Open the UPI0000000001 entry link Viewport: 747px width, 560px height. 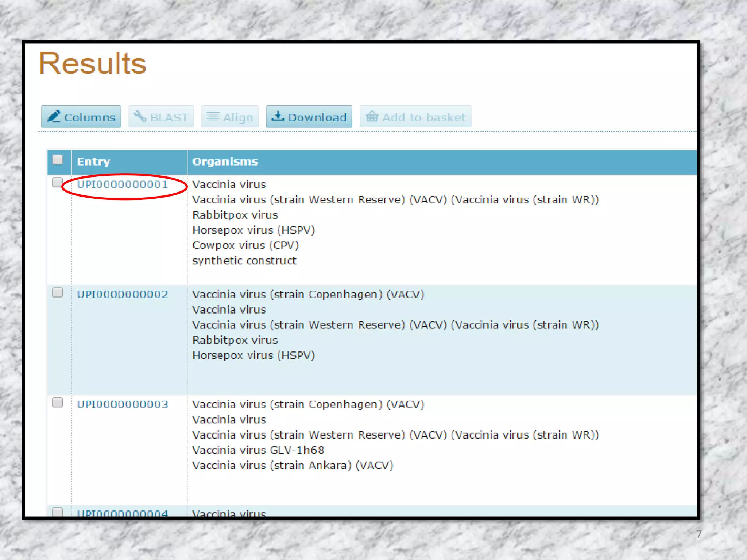click(x=122, y=184)
